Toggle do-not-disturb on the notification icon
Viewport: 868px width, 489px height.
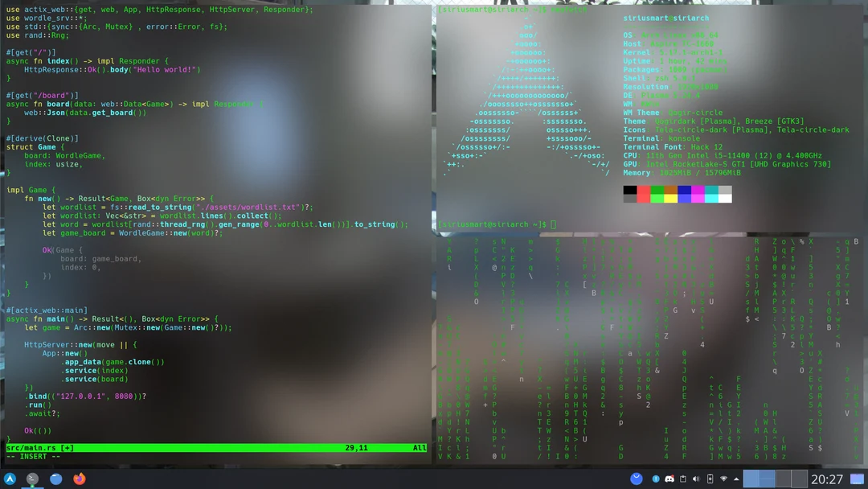(656, 479)
